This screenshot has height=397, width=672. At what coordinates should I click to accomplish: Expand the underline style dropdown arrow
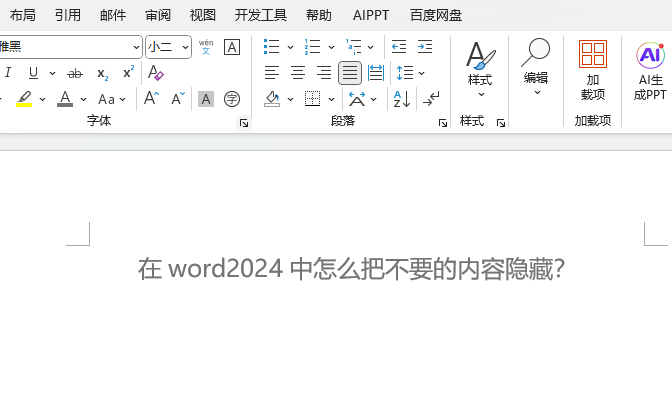52,73
